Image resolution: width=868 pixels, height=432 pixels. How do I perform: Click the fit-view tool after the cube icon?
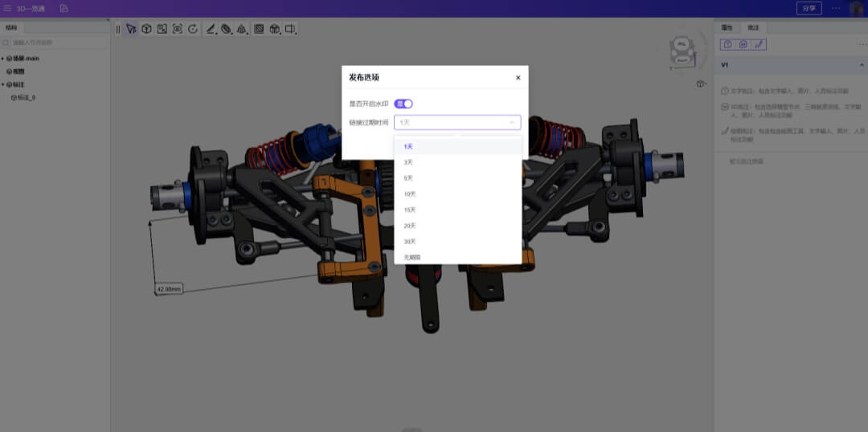[x=162, y=30]
